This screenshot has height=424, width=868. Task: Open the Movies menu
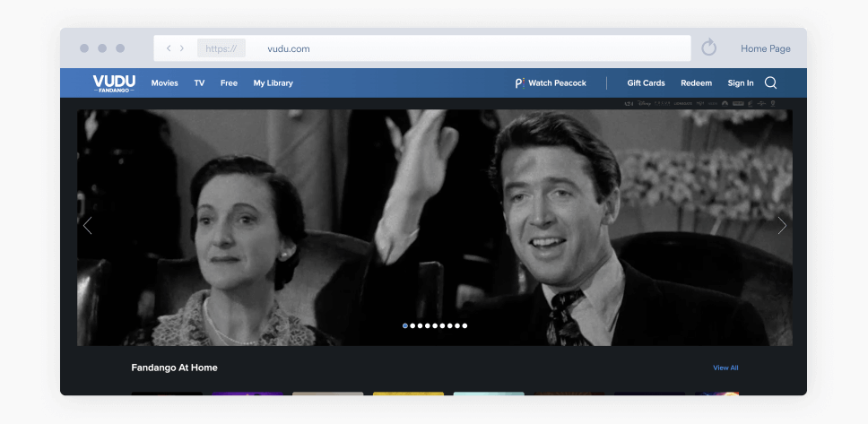(x=164, y=83)
